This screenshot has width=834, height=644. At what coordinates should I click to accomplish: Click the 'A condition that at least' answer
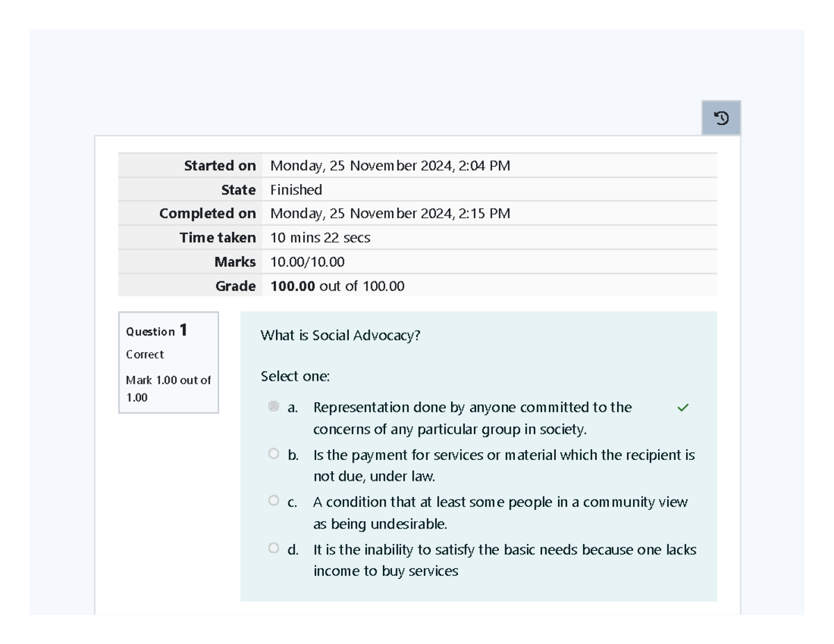coord(500,512)
